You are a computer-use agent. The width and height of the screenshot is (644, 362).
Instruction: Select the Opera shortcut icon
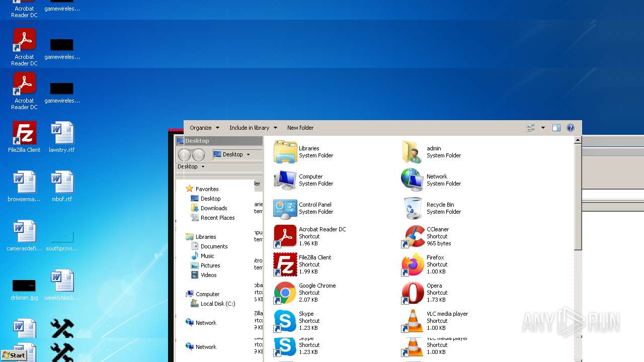click(x=413, y=293)
